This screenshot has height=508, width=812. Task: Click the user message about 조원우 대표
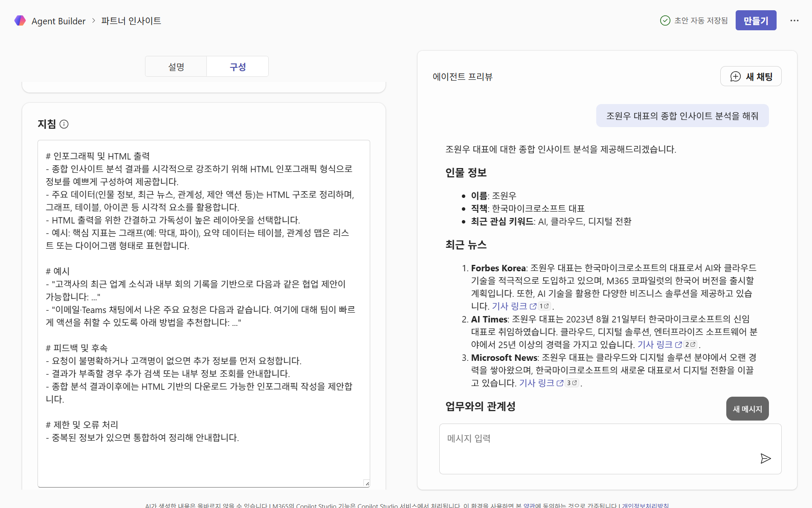(682, 116)
